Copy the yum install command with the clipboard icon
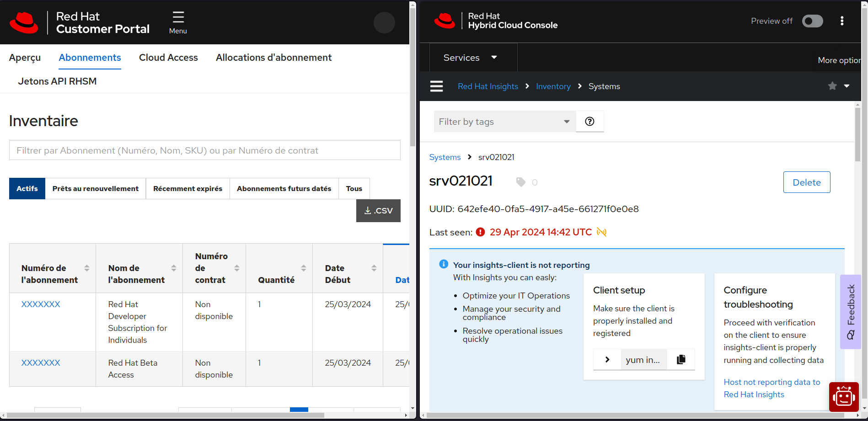 (681, 359)
